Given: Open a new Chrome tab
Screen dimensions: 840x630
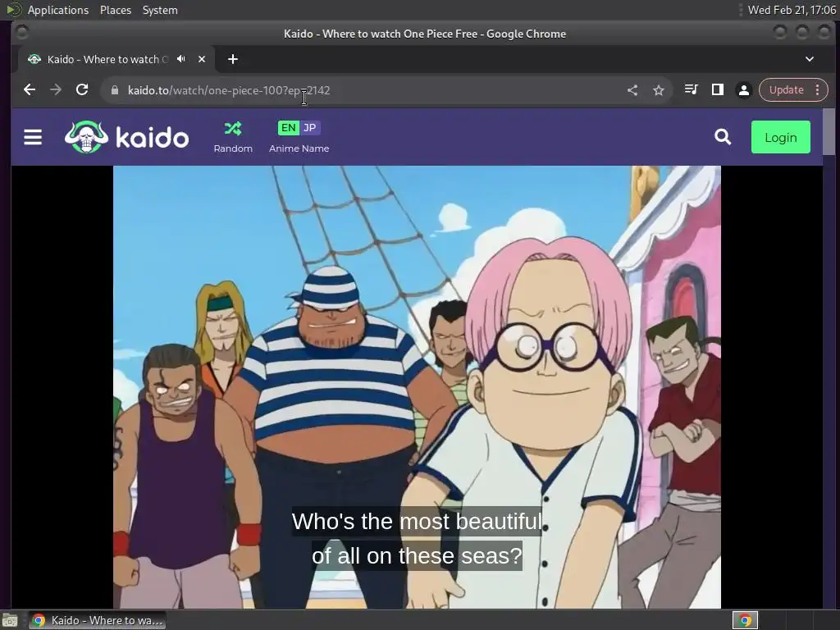Looking at the screenshot, I should [x=232, y=59].
